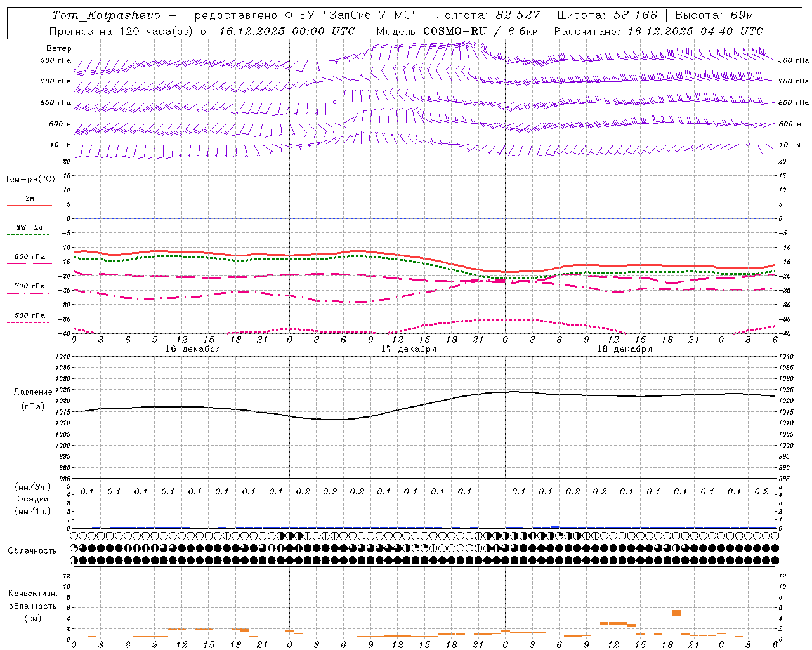Click the Тем-ра(°C) temperature panel label
The width and height of the screenshot is (812, 650).
coord(30,180)
